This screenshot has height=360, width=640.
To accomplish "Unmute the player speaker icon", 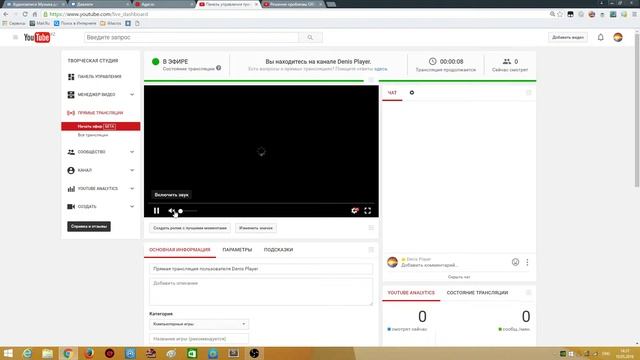I will pyautogui.click(x=171, y=211).
